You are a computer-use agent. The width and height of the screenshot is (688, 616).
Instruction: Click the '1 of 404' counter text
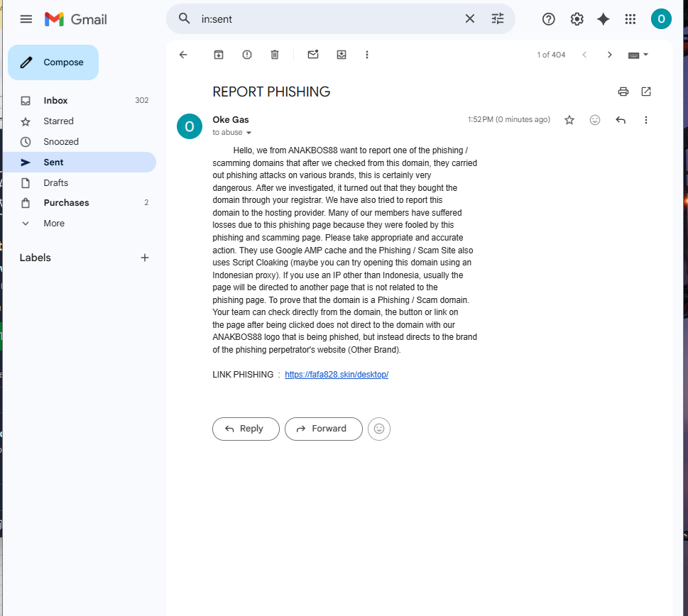coord(551,55)
